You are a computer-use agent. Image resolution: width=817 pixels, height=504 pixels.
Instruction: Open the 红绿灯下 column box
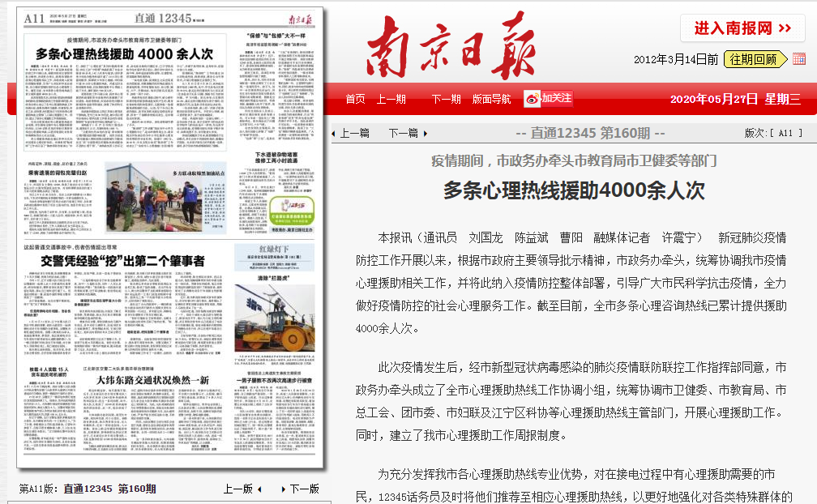tap(275, 257)
